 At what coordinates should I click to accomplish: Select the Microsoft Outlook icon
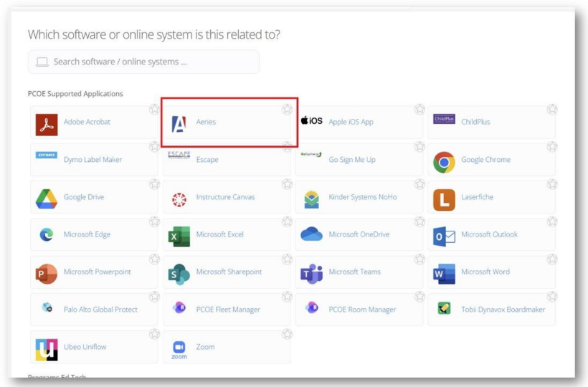pyautogui.click(x=444, y=236)
